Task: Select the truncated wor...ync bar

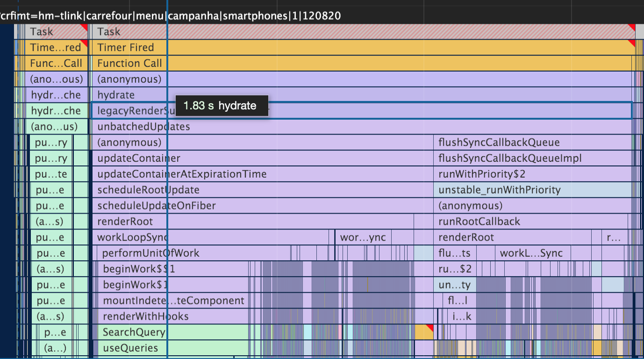Action: click(364, 238)
